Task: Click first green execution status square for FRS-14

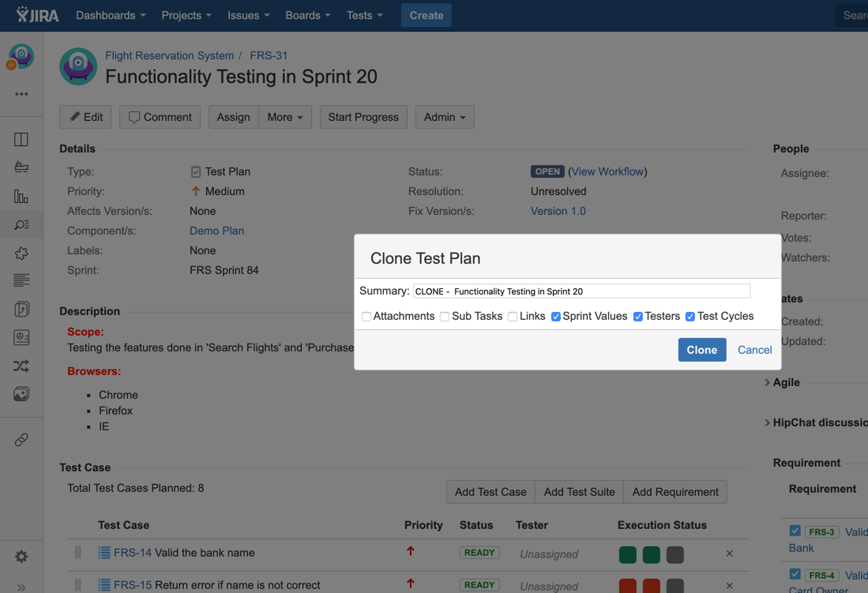Action: [x=628, y=554]
